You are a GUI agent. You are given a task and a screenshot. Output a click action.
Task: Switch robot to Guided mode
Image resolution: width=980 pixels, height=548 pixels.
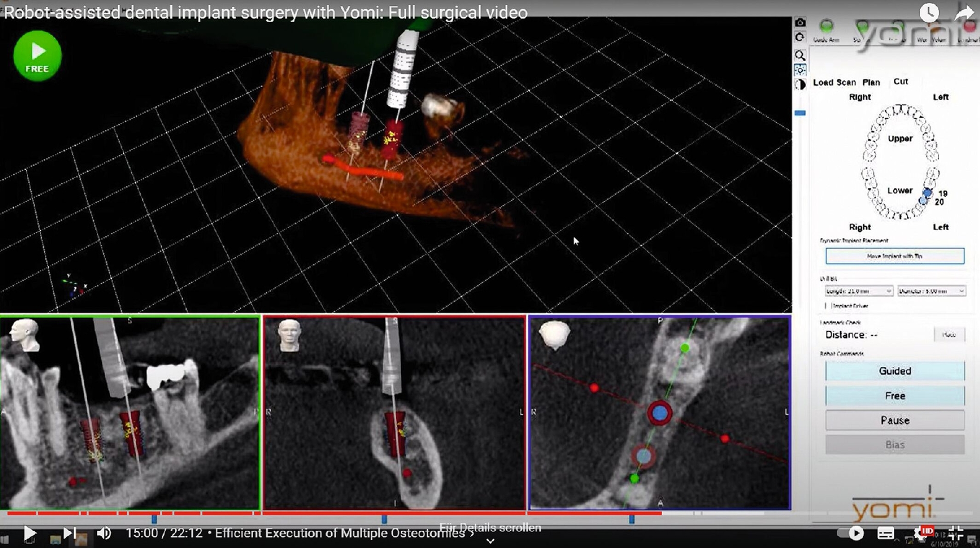(895, 371)
